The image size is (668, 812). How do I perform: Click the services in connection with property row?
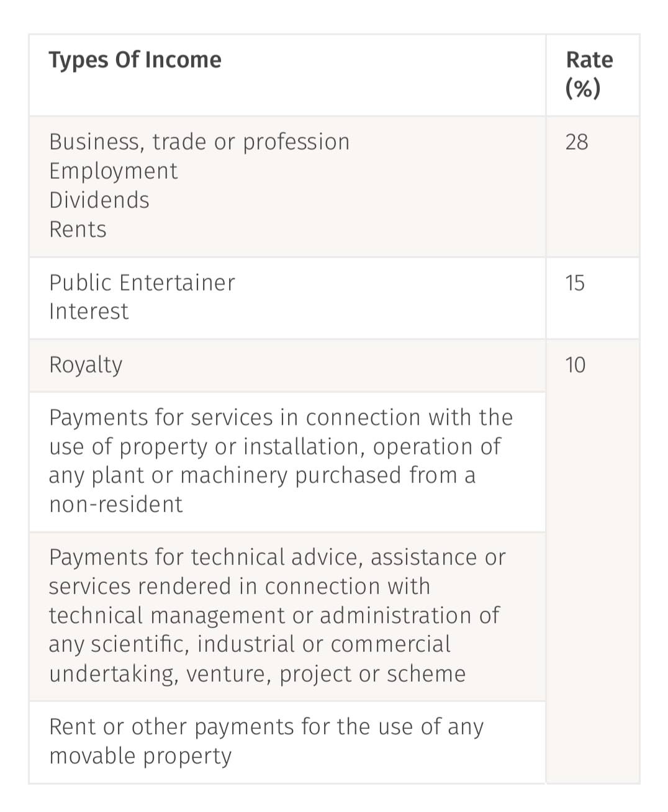(287, 462)
